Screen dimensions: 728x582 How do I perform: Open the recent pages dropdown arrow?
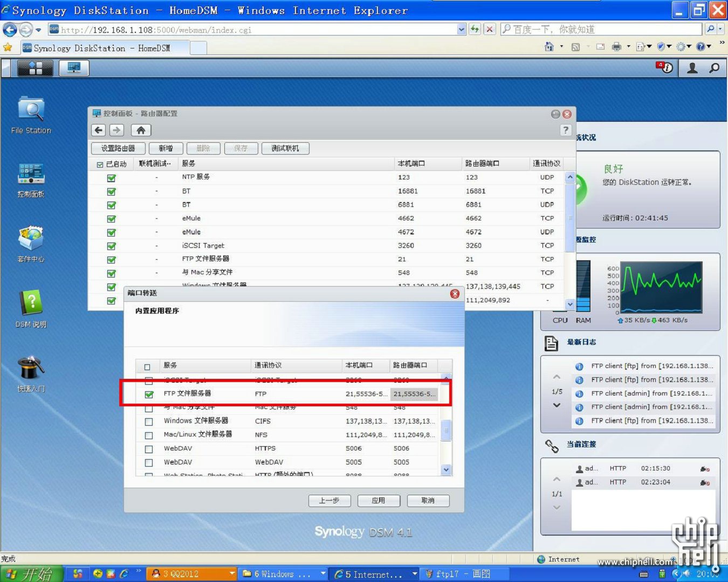pos(38,30)
